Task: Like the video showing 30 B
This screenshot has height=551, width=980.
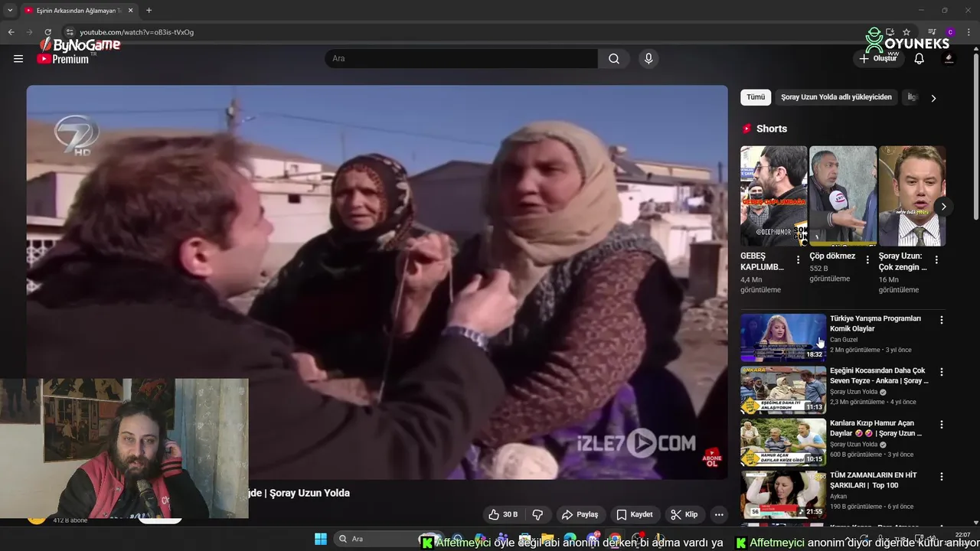Action: (x=503, y=514)
